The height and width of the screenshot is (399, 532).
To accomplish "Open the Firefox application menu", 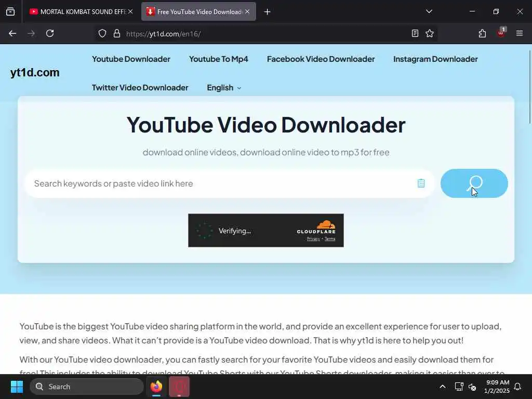I will pos(520,33).
